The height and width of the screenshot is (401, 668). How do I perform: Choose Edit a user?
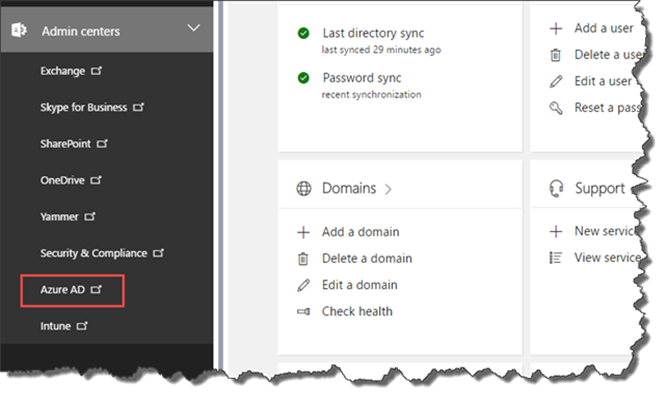(603, 81)
